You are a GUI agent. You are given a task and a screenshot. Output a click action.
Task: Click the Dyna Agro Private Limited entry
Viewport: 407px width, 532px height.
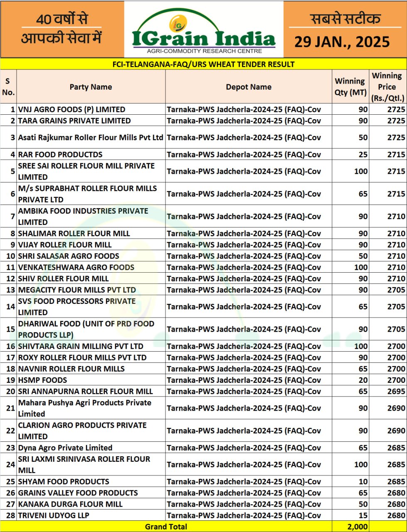65,448
